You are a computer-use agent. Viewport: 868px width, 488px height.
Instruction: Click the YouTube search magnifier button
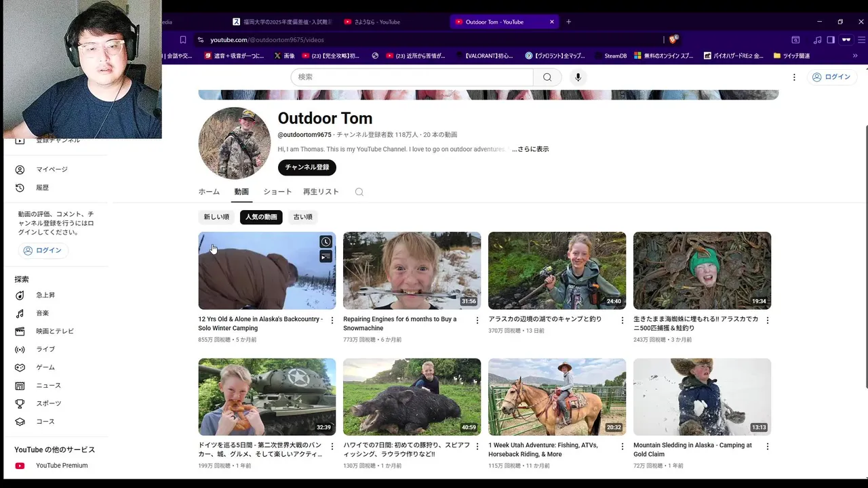[x=547, y=77]
